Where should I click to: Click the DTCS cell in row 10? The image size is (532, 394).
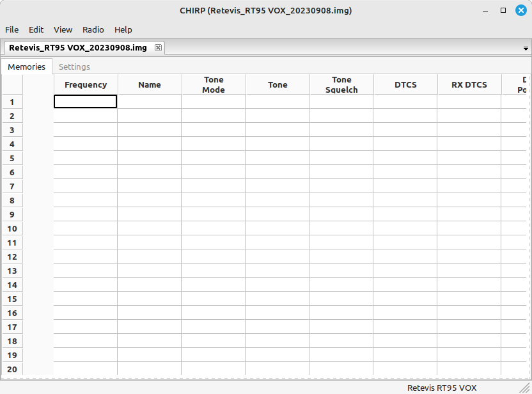click(x=405, y=228)
